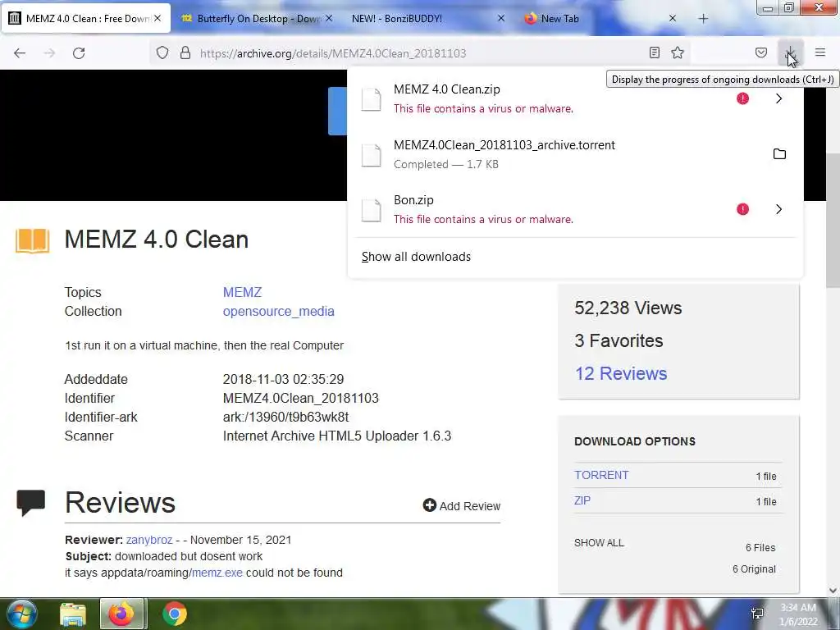Click the network tray icon
The image size is (840, 630).
pyautogui.click(x=757, y=614)
